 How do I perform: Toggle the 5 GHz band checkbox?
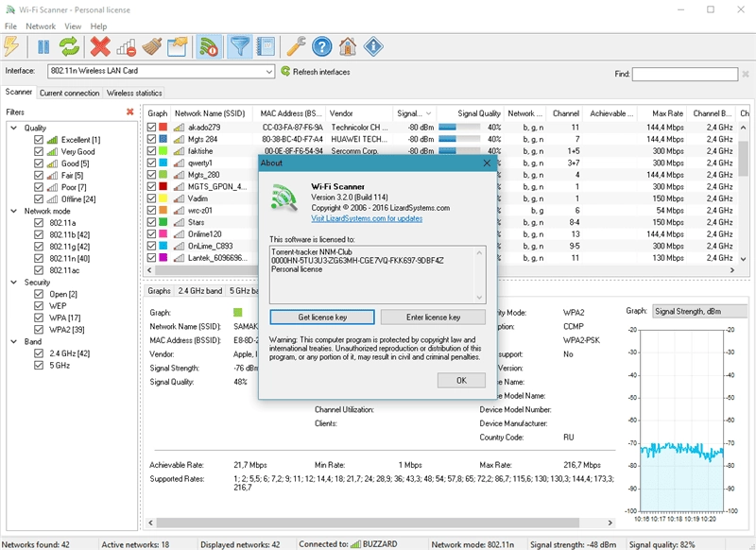coord(39,366)
